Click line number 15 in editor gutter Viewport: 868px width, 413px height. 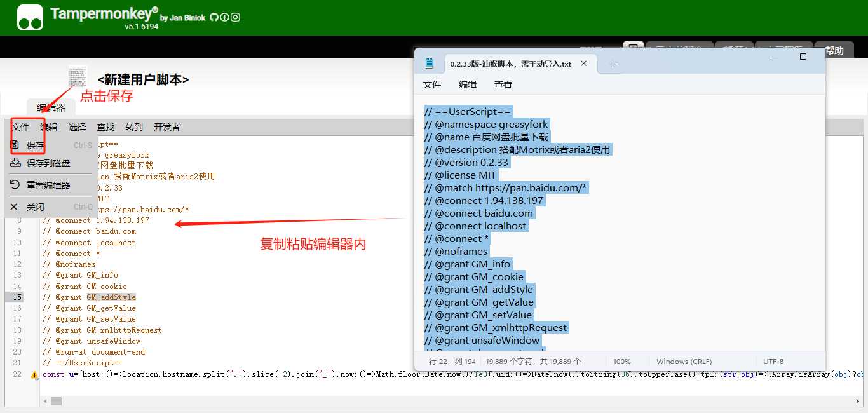tap(17, 297)
